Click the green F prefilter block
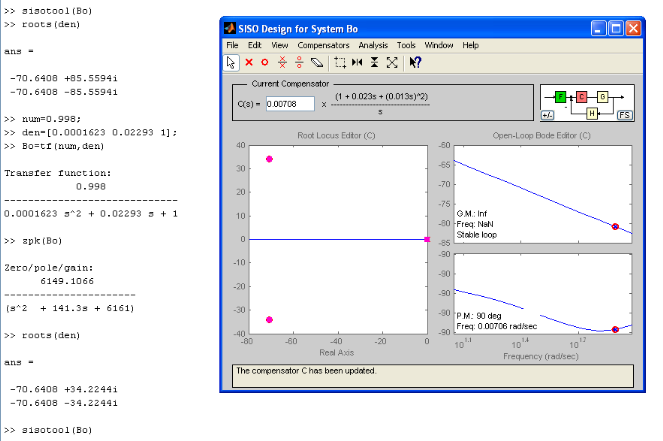 561,97
